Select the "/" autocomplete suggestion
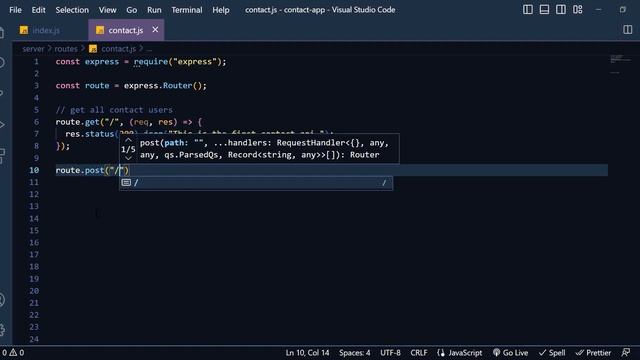640x360 pixels. pyautogui.click(x=256, y=183)
